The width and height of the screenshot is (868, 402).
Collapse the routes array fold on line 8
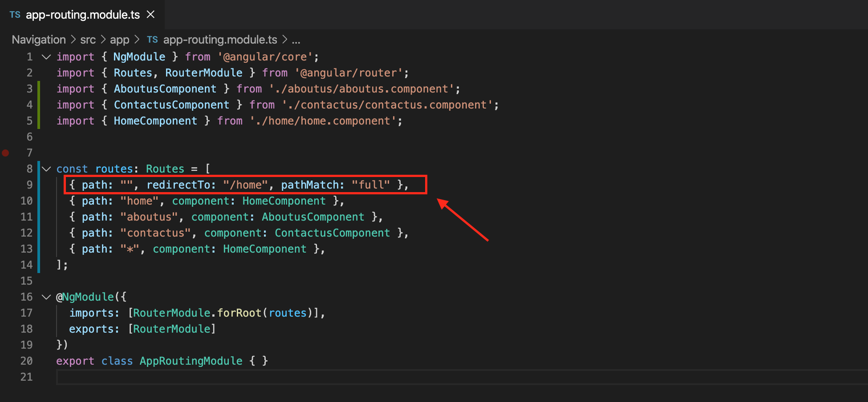click(46, 169)
